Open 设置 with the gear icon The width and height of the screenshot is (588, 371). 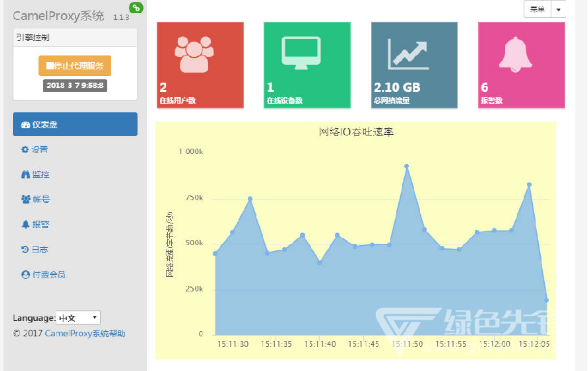click(34, 149)
